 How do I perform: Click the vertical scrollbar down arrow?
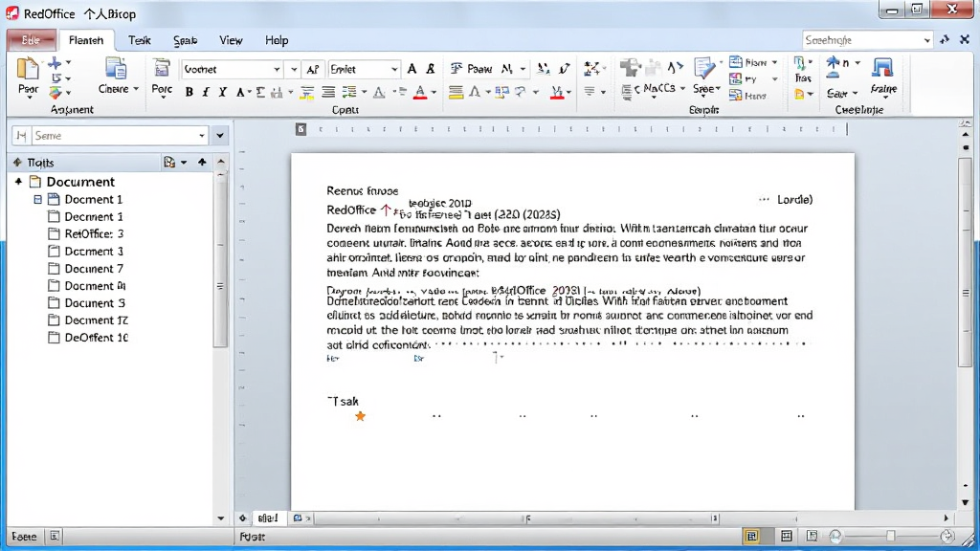point(966,502)
